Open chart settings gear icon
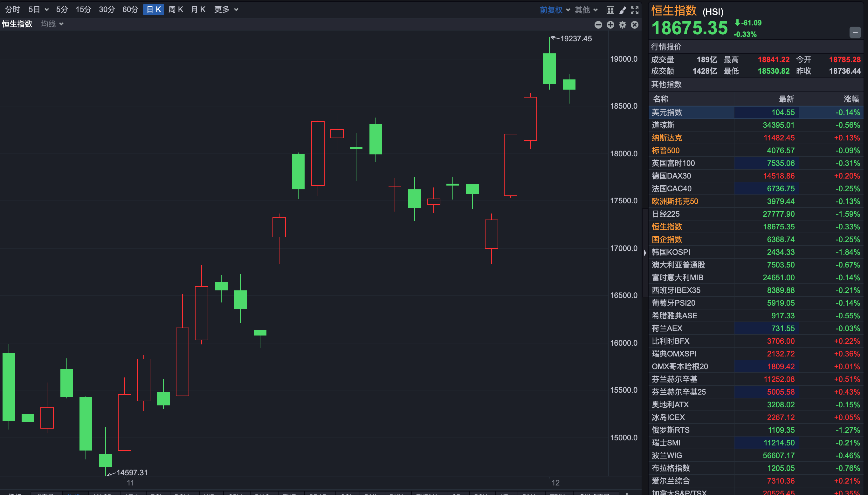Screen dimensions: 868x495 [x=623, y=25]
